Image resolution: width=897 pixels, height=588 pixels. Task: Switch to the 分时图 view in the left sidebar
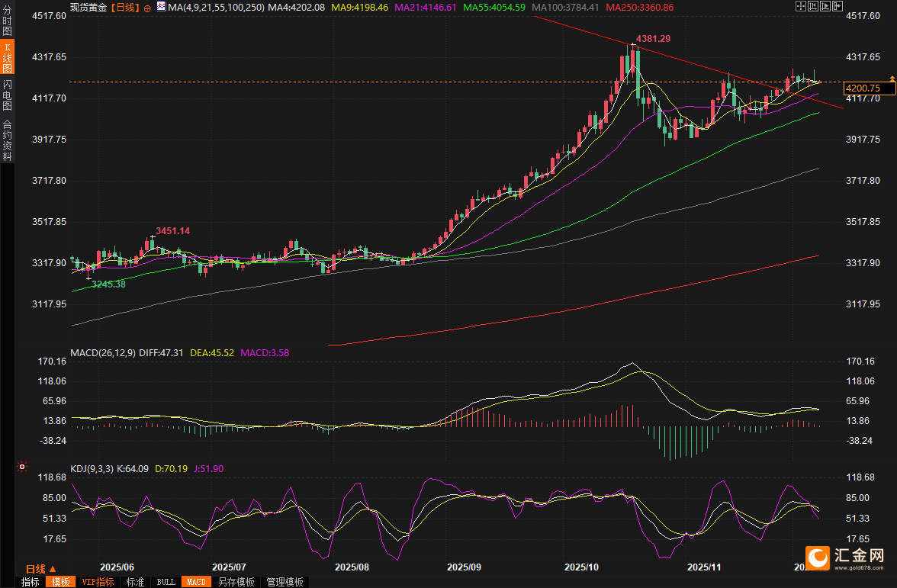click(7, 21)
